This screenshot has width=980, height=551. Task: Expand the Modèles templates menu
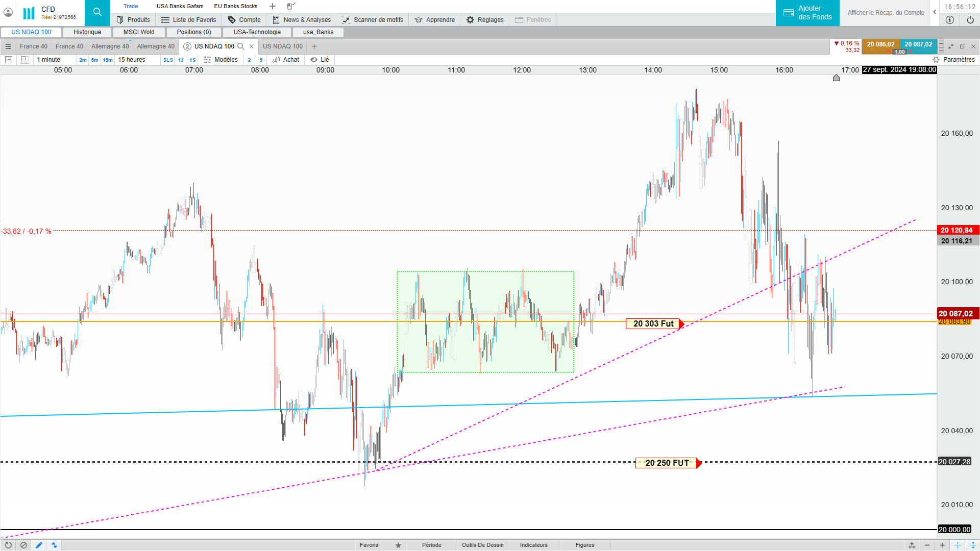point(220,60)
